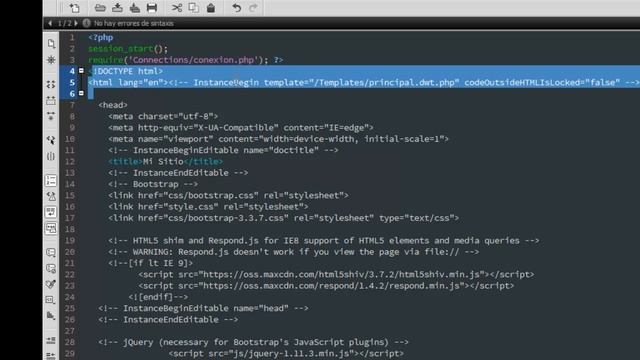
Task: Click the 'css/bootstrap.css' link line
Action: [x=229, y=196]
